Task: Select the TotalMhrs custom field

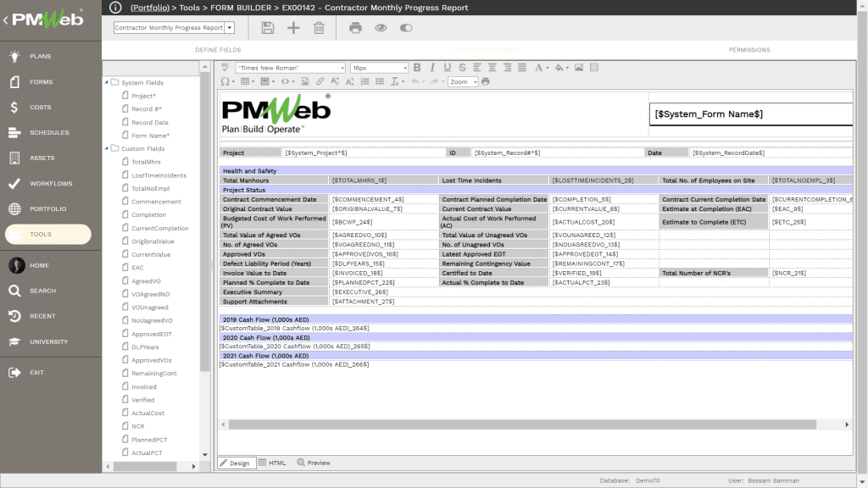Action: tap(146, 162)
